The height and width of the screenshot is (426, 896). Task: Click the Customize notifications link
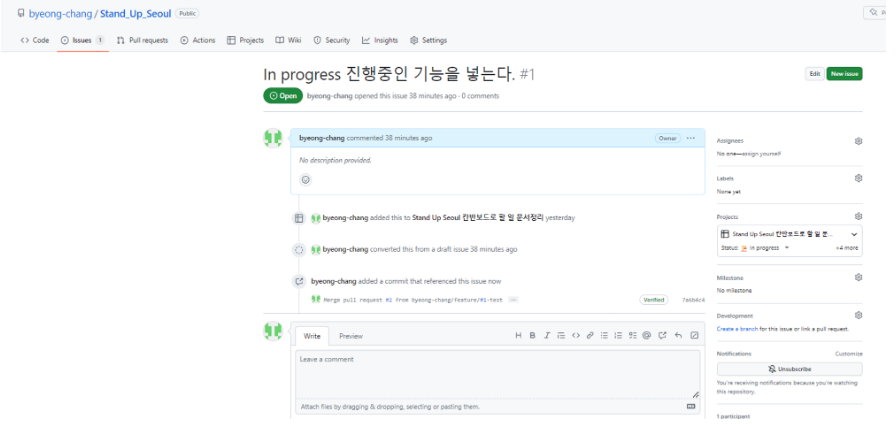(849, 354)
